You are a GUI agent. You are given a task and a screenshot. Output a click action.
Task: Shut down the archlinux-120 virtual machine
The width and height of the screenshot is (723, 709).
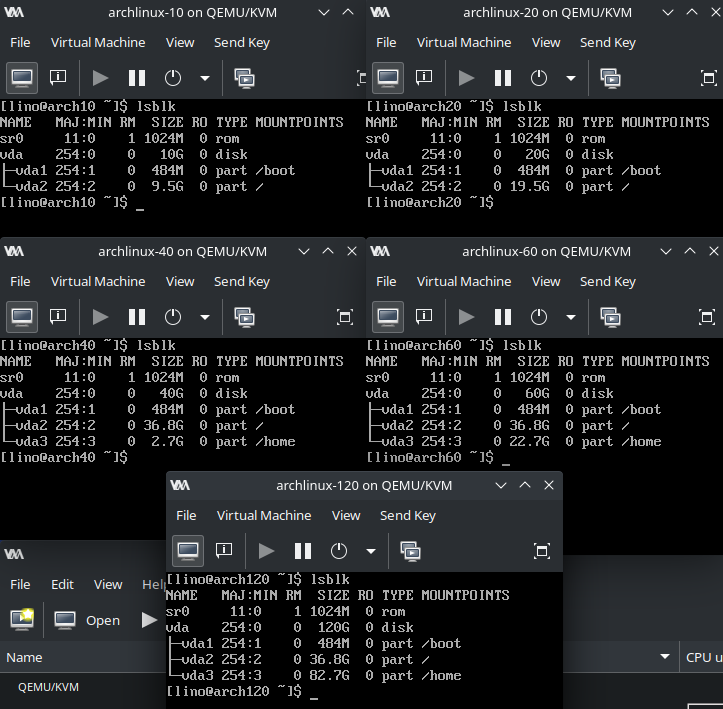[x=339, y=551]
